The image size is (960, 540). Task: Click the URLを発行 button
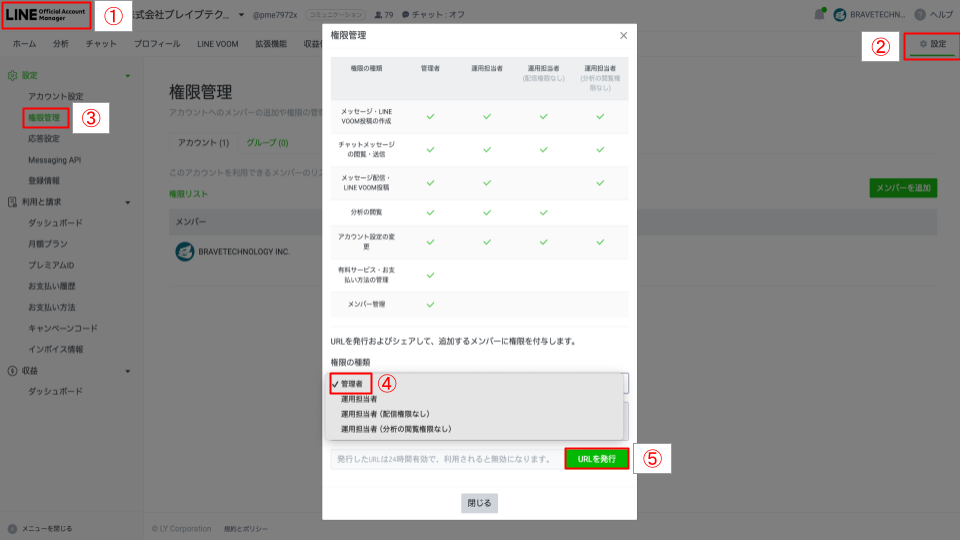pos(596,459)
